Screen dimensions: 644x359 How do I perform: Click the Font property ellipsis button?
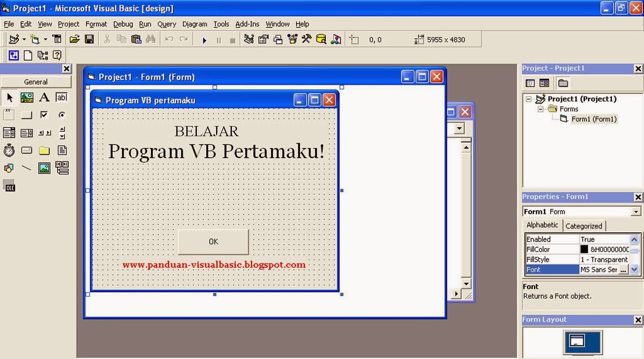coord(623,270)
